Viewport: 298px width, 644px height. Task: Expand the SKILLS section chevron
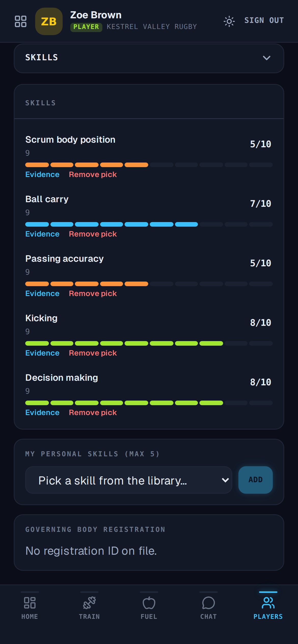pos(266,58)
